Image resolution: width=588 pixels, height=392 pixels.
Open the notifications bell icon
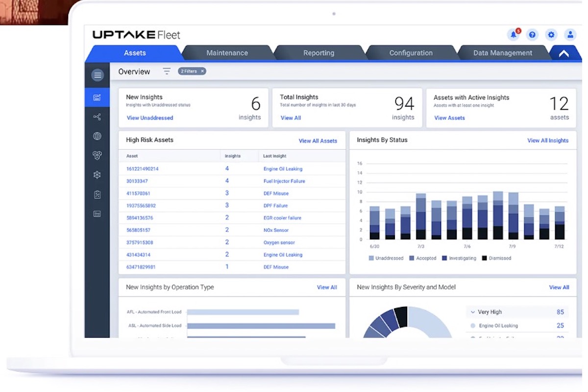(513, 35)
